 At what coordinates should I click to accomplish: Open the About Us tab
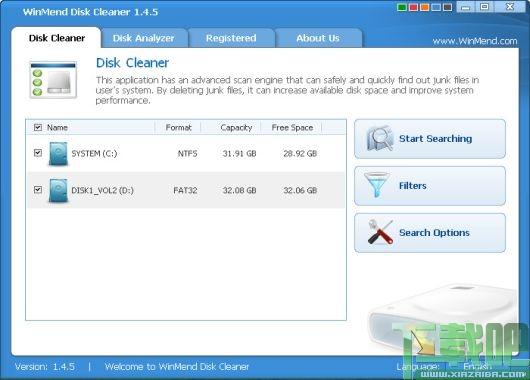(318, 38)
